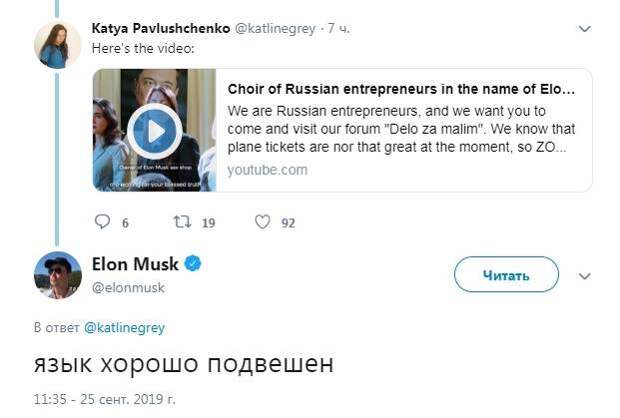Open the Elon Musk display name
This screenshot has height=418, width=620.
[x=135, y=264]
